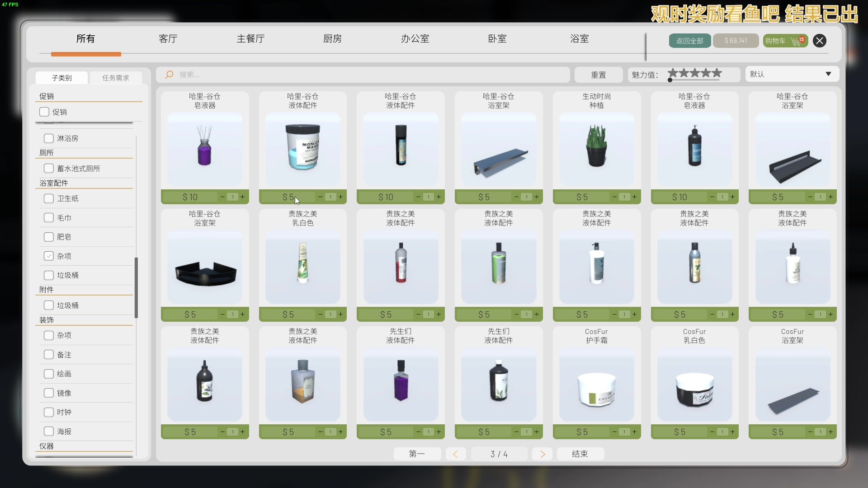
Task: Go to next page arrow
Action: point(542,454)
